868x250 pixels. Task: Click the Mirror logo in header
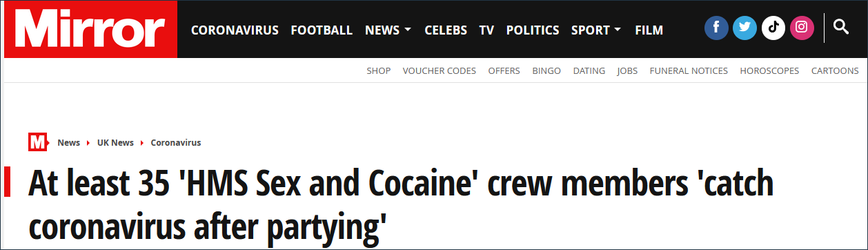pos(90,30)
